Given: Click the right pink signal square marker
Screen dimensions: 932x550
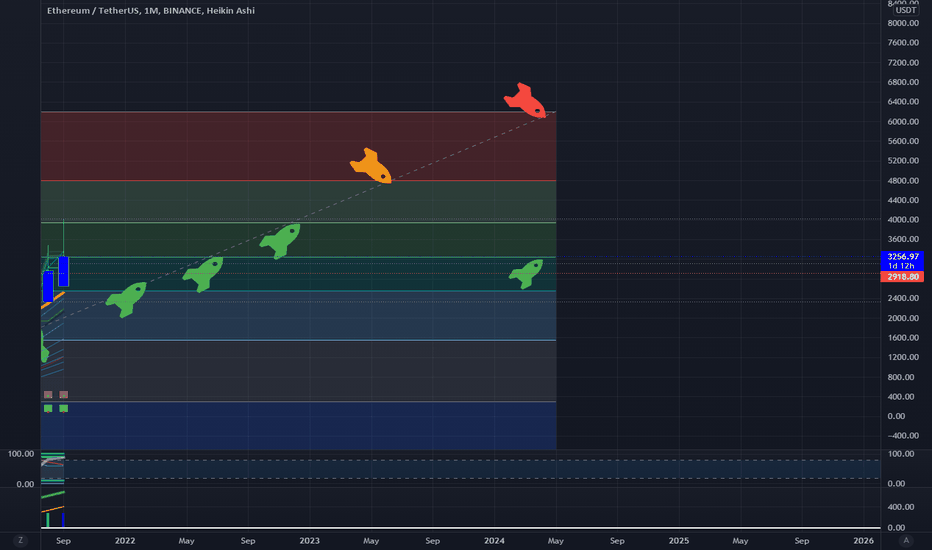Looking at the screenshot, I should pos(64,395).
